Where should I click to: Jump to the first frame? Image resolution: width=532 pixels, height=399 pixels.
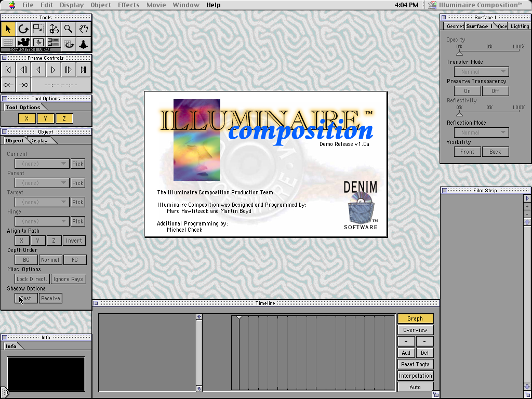pos(8,70)
